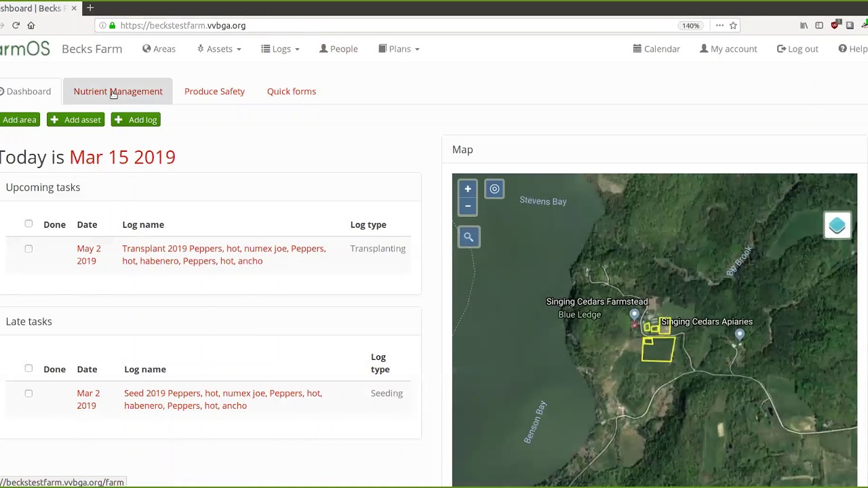Open the page actions ellipsis menu

tap(719, 25)
